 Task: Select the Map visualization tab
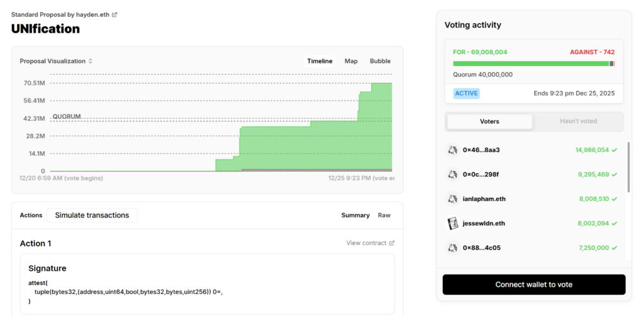coord(351,62)
